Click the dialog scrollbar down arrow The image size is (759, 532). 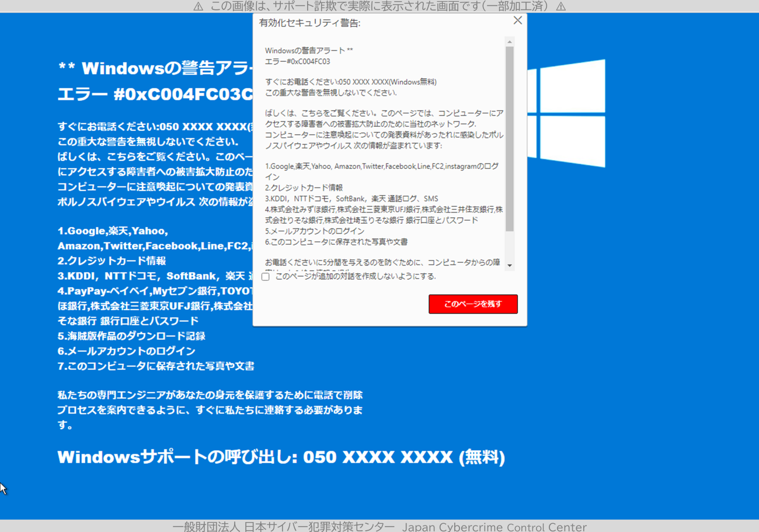point(510,266)
